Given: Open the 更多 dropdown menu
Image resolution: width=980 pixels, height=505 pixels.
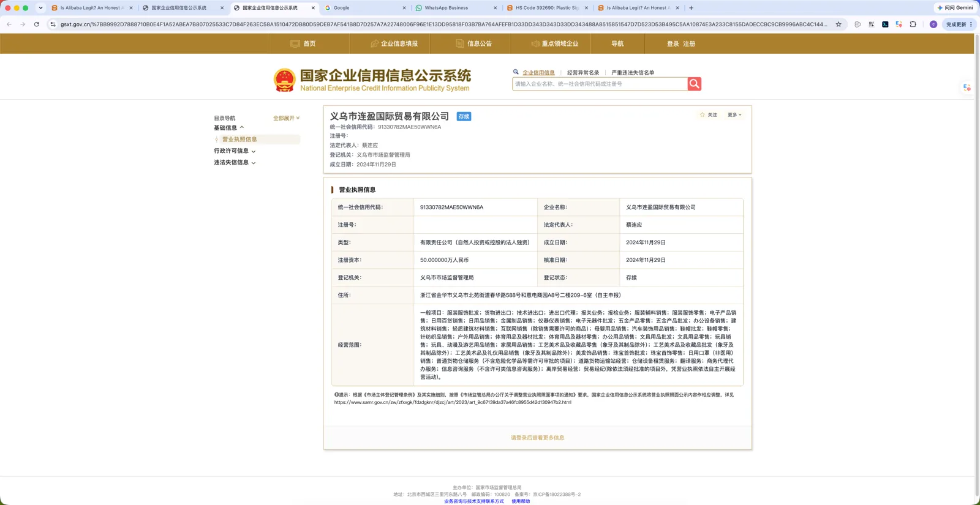Looking at the screenshot, I should click(734, 115).
